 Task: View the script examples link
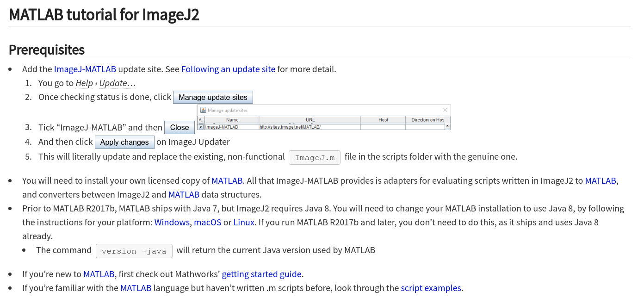click(x=430, y=288)
